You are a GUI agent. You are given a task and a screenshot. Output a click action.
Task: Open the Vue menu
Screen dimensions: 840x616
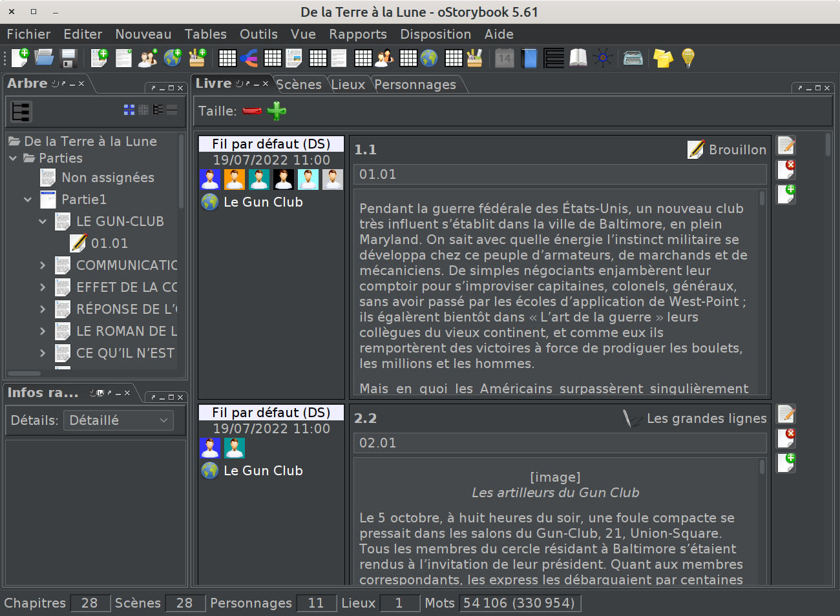tap(303, 34)
